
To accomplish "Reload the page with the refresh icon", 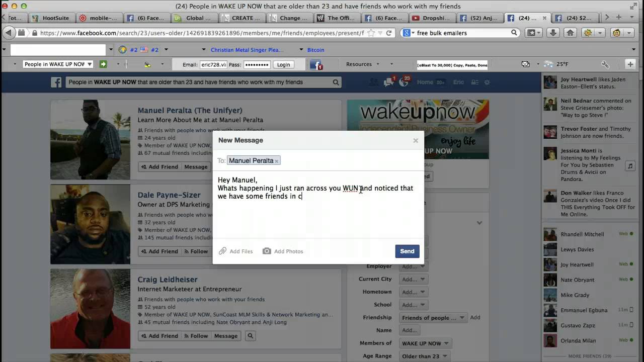I will [388, 33].
